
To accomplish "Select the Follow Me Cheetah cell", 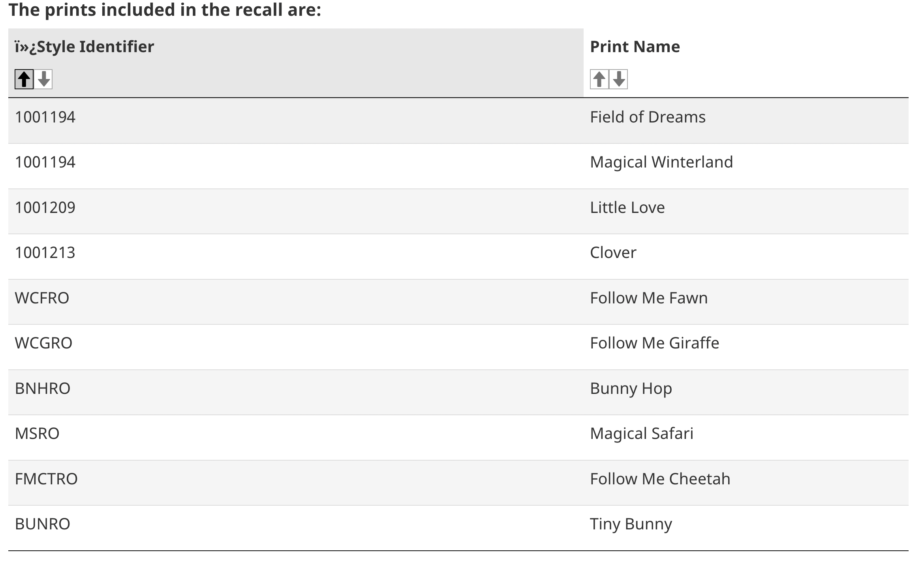I will tap(660, 479).
